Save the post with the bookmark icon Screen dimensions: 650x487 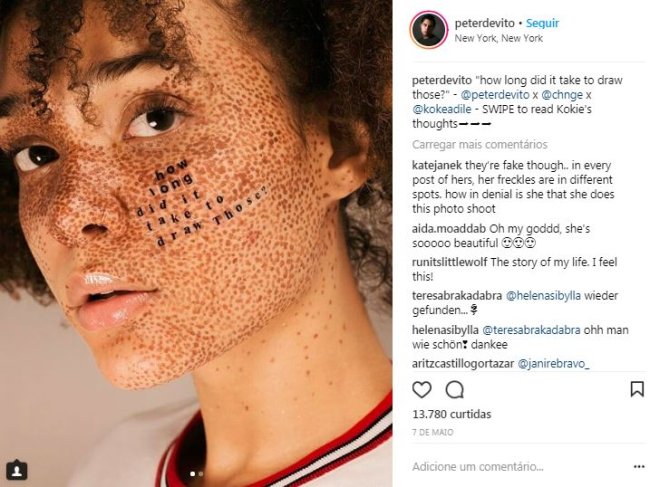[636, 389]
